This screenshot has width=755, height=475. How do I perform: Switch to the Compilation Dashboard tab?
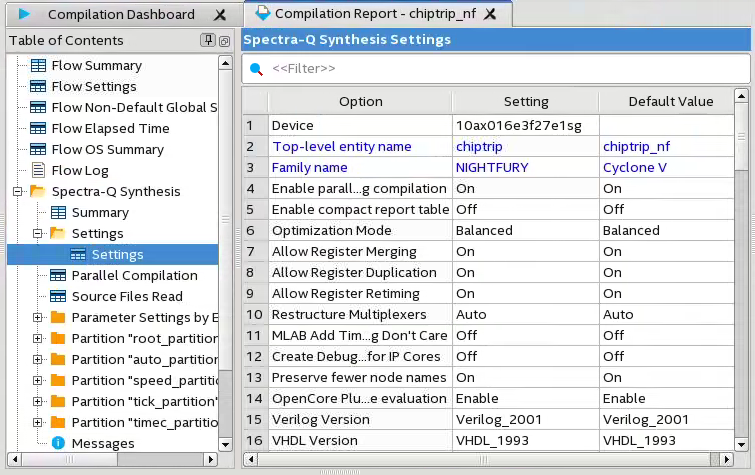120,14
